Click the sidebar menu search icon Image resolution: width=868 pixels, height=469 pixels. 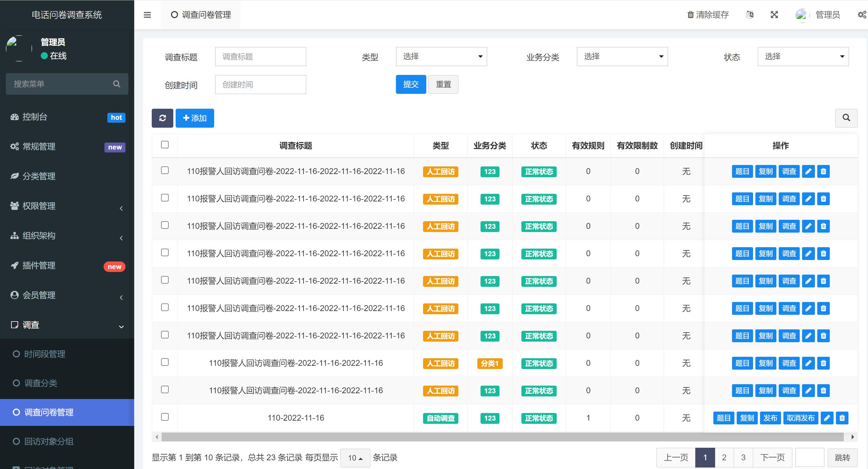pos(117,84)
